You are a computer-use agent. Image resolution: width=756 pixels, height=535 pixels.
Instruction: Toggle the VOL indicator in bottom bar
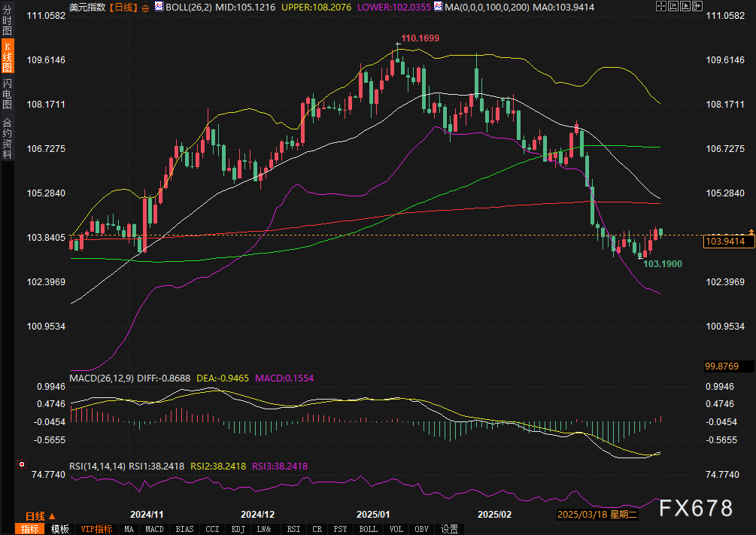pos(396,529)
